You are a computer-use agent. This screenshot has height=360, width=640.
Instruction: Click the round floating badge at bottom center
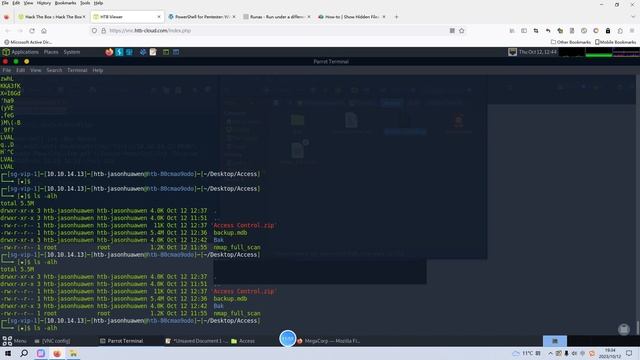[287, 338]
